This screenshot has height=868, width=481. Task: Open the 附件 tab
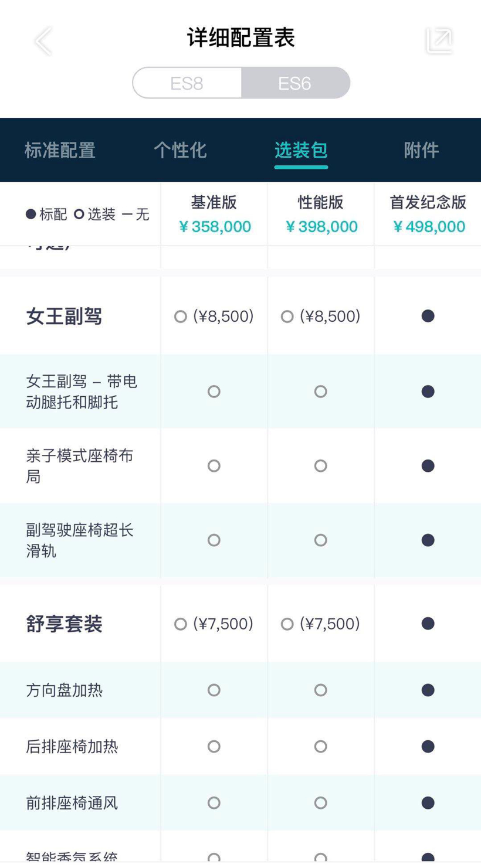click(x=421, y=151)
